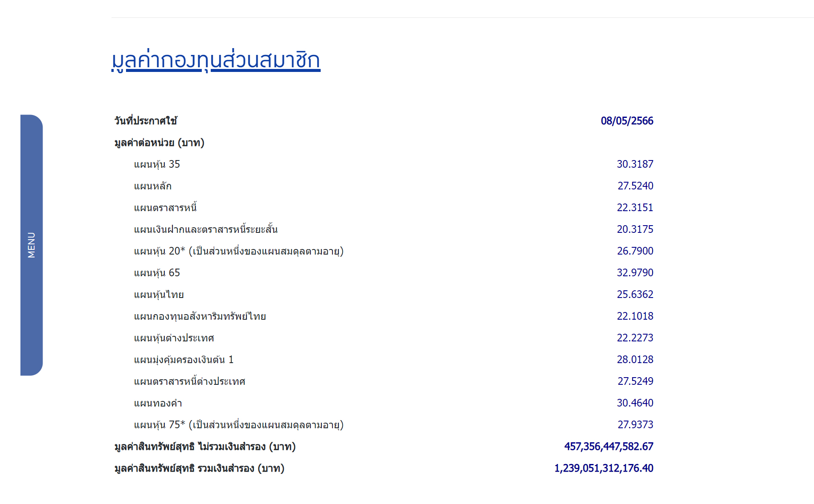This screenshot has height=504, width=814.
Task: Select the แผนหลัก unit value 27.5240
Action: pos(635,186)
